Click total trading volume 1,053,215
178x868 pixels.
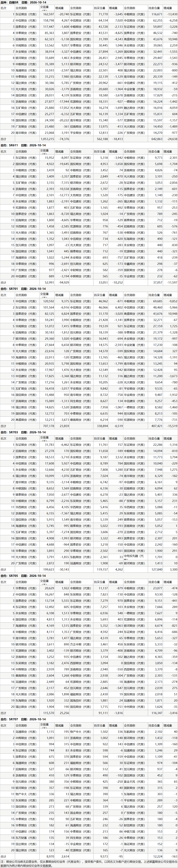(47, 139)
